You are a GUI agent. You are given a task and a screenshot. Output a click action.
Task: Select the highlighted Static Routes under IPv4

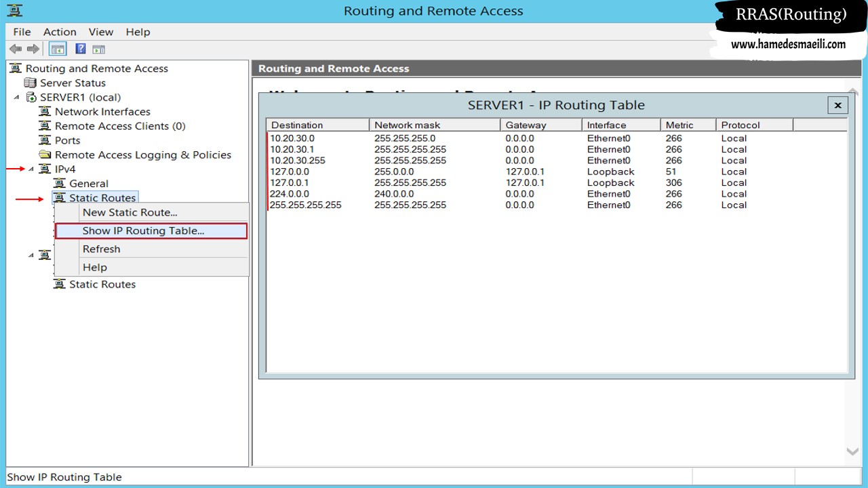click(x=102, y=197)
